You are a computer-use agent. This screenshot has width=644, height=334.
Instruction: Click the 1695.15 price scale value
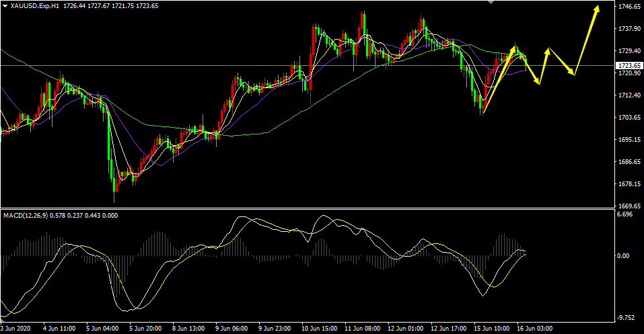coord(630,140)
